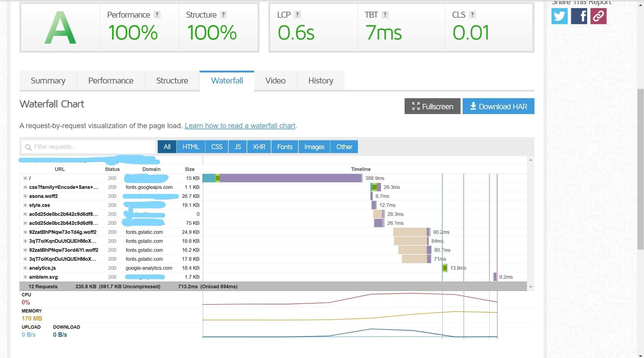This screenshot has width=644, height=358.
Task: Open Performance score help question mark
Action: click(x=157, y=15)
